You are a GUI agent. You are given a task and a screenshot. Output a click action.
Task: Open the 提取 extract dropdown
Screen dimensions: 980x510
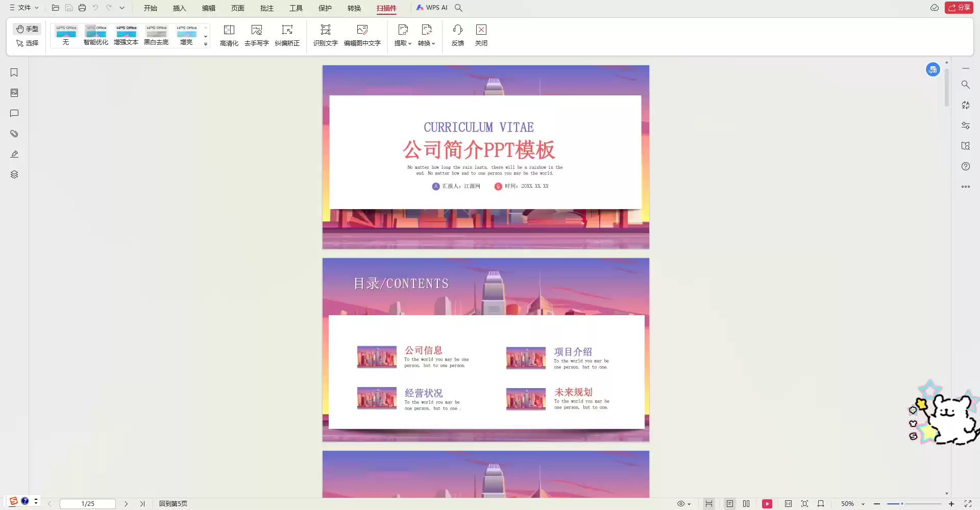pyautogui.click(x=403, y=35)
